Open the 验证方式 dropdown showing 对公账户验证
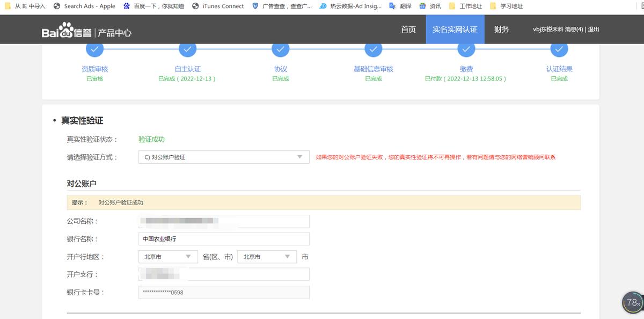 coord(223,157)
